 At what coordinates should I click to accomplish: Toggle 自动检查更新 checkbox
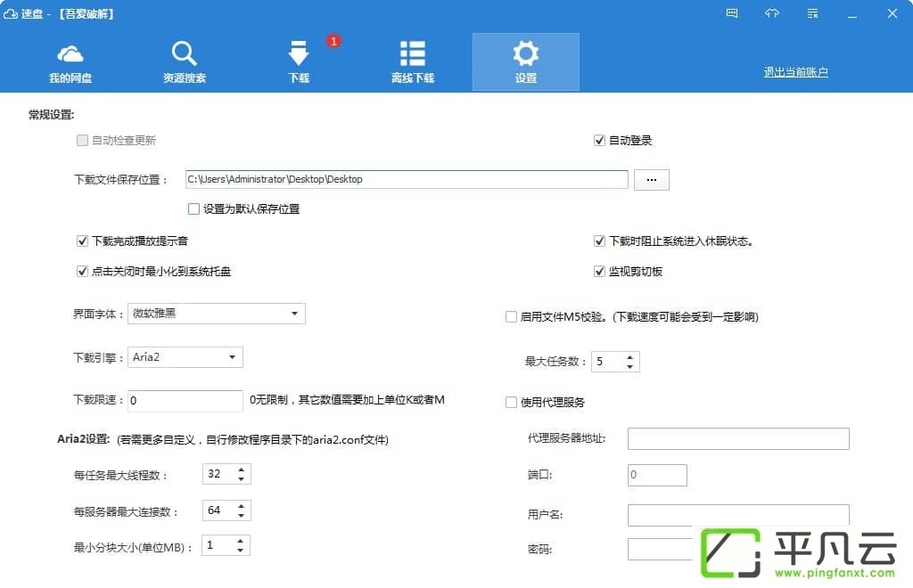82,140
